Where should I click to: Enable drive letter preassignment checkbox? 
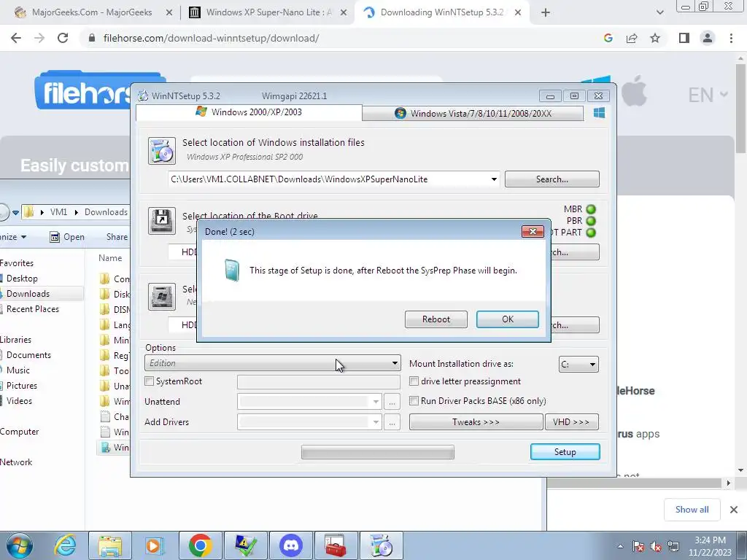(x=414, y=381)
